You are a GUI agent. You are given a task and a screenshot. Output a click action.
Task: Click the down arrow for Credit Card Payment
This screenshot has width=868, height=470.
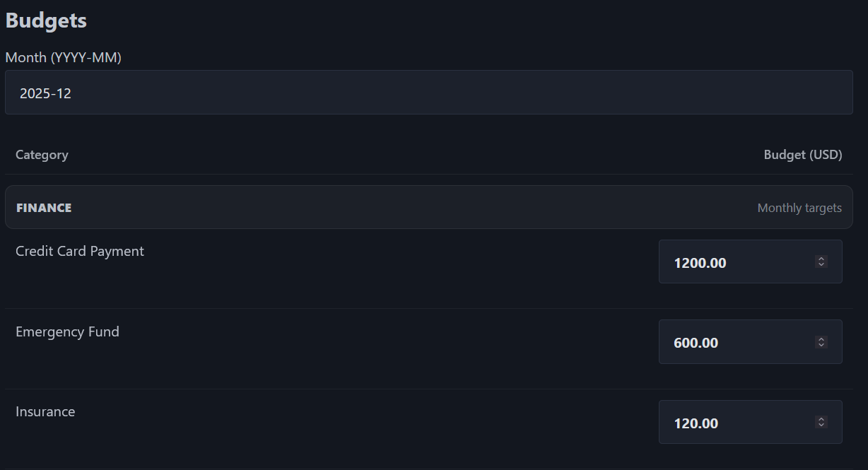point(821,265)
